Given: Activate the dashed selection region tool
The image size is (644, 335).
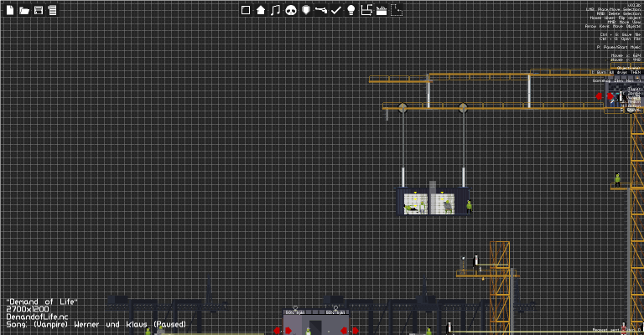Looking at the screenshot, I should point(397,10).
